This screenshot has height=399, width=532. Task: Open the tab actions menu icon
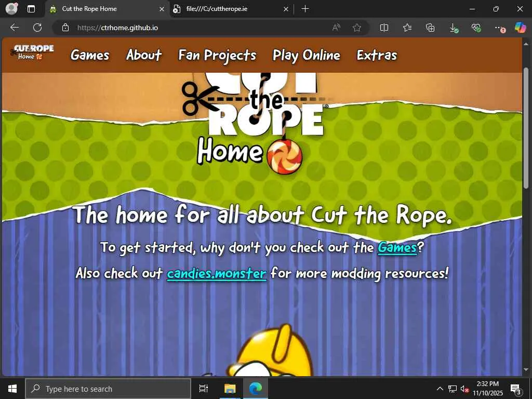(31, 9)
